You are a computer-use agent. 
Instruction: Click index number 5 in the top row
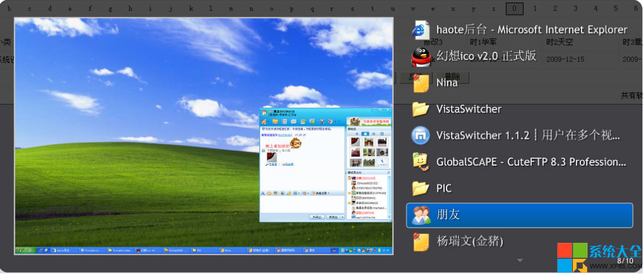pos(616,9)
